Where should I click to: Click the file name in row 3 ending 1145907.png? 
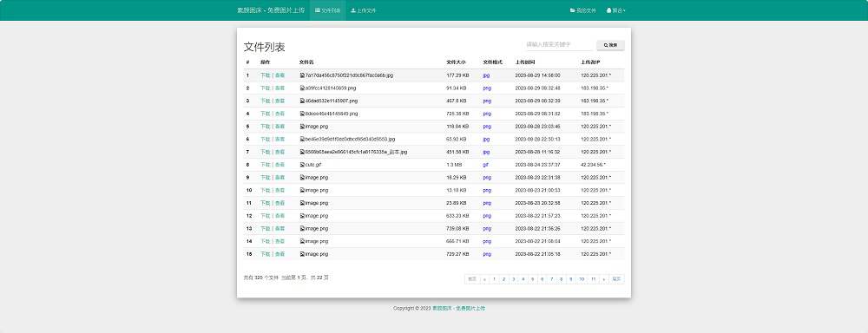pyautogui.click(x=332, y=101)
